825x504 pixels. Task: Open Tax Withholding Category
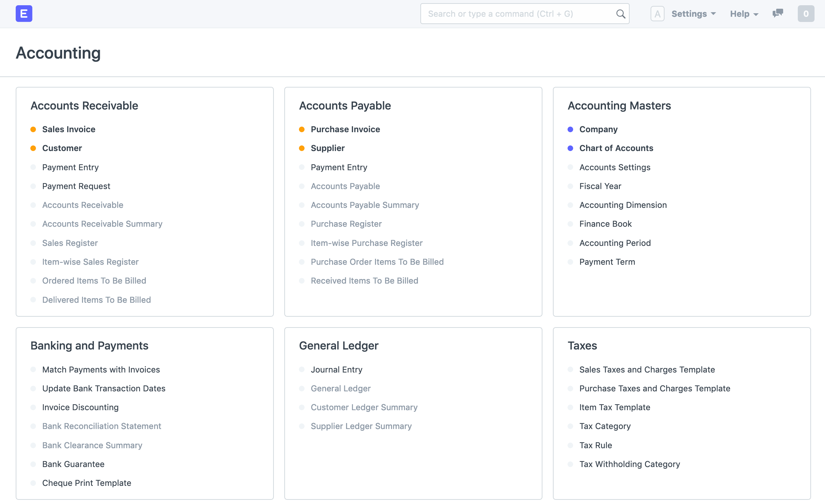click(629, 464)
